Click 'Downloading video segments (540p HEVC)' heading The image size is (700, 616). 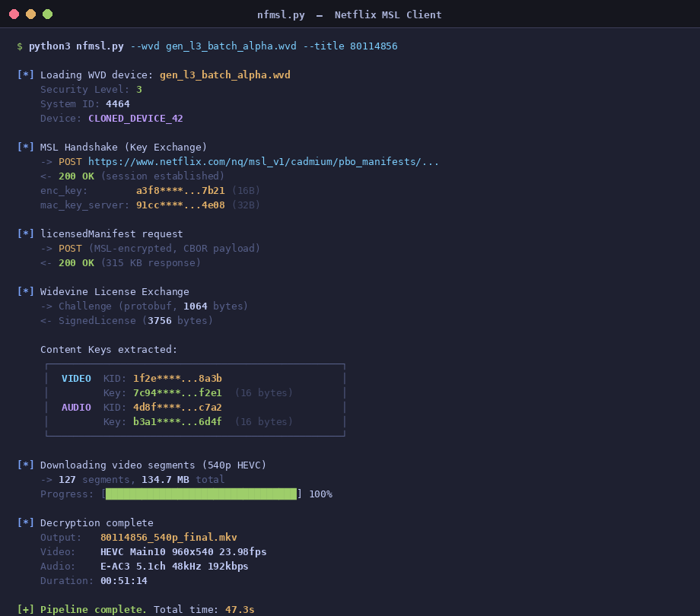[153, 465]
